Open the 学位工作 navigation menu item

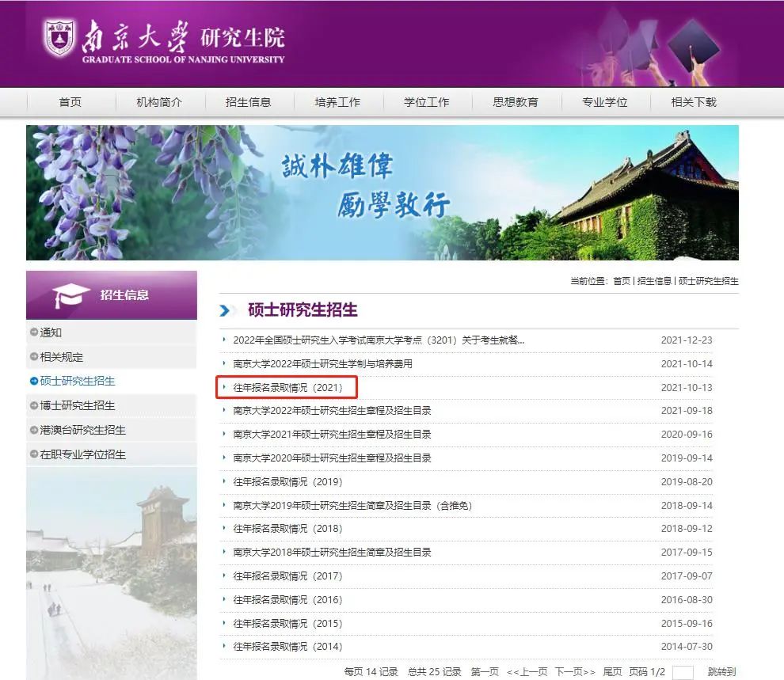(427, 102)
